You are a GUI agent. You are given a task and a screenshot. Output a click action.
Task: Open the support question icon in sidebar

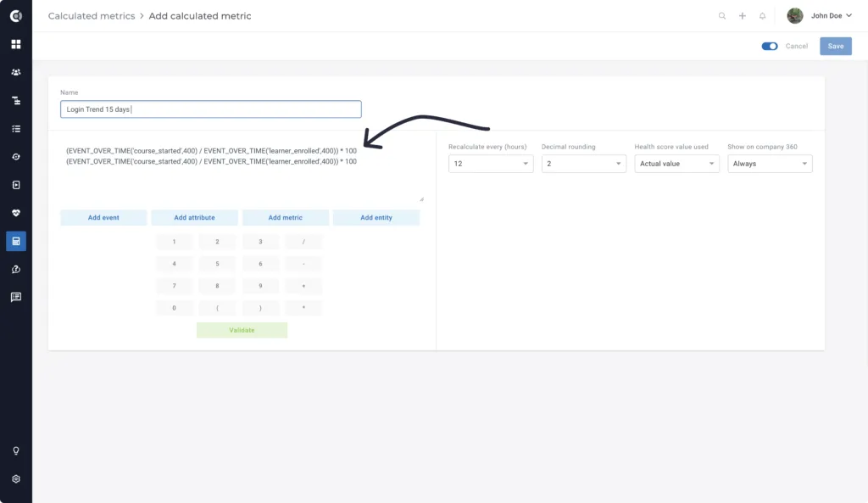(x=16, y=269)
